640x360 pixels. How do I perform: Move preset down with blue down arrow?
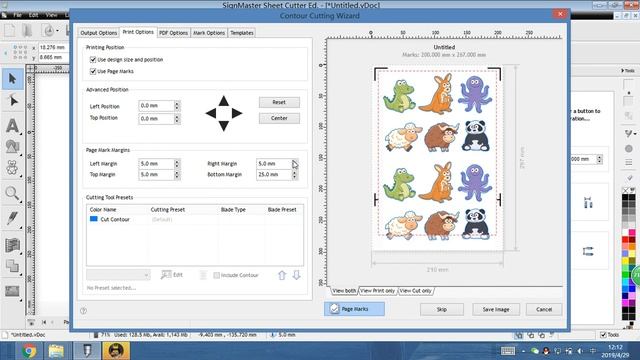(296, 275)
